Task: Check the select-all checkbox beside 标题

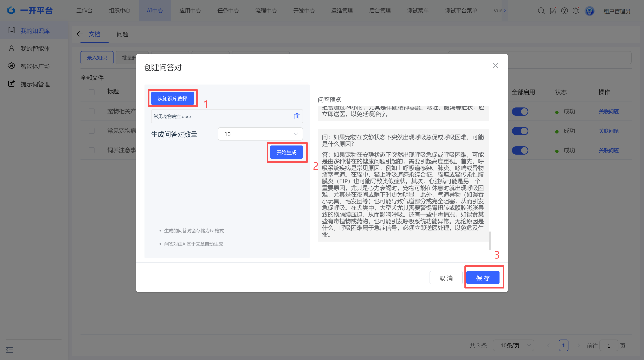Action: click(92, 92)
